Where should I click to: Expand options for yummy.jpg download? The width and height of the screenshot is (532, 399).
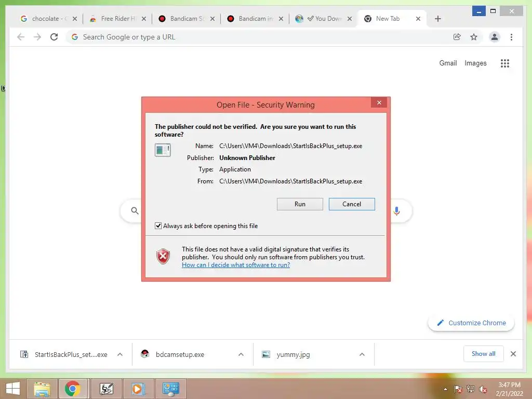coord(362,354)
